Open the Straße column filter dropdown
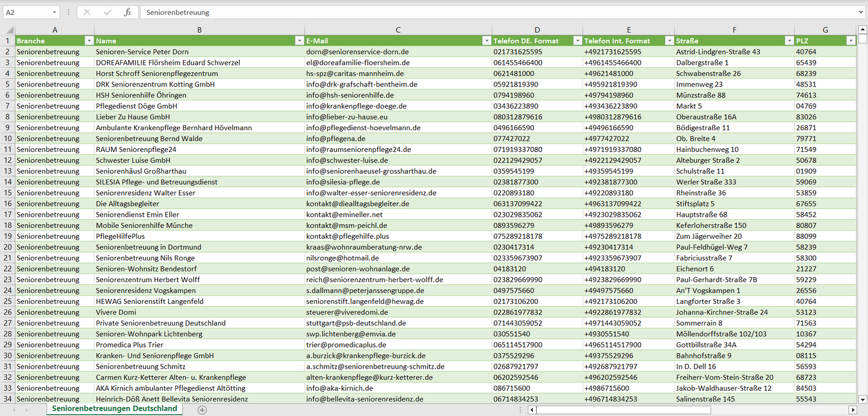Image resolution: width=868 pixels, height=416 pixels. (789, 41)
